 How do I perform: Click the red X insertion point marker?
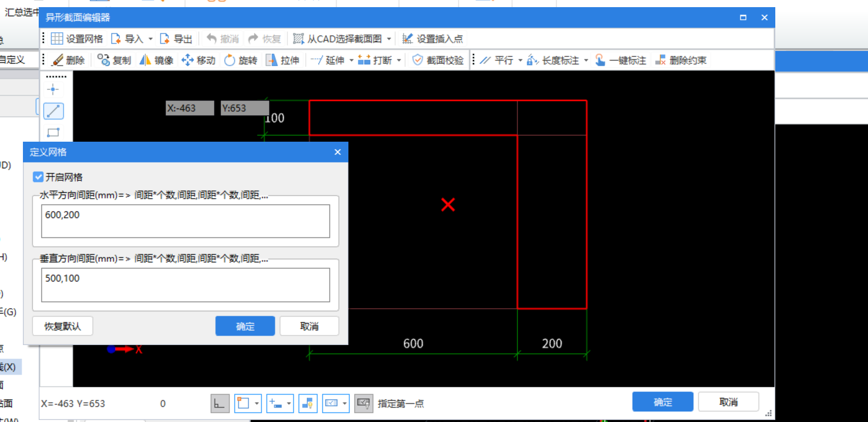[x=448, y=205]
